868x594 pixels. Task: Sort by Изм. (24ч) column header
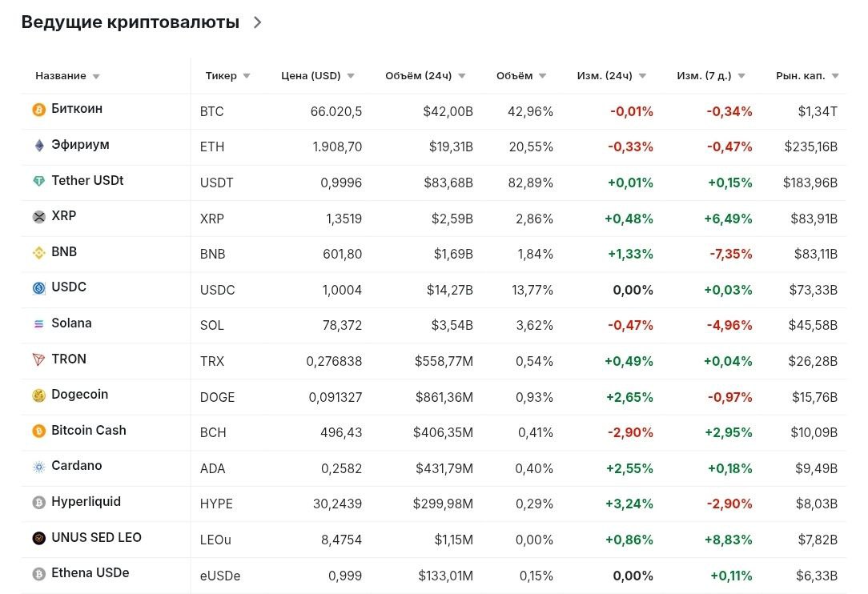point(605,76)
